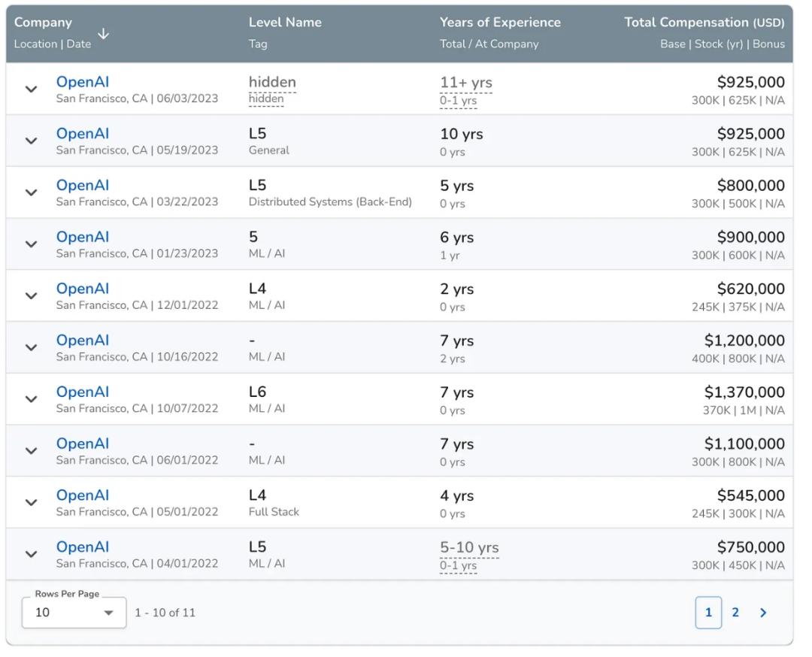This screenshot has width=812, height=657.
Task: Click the 300K | 800K | N/A breakdown
Action: [x=738, y=462]
